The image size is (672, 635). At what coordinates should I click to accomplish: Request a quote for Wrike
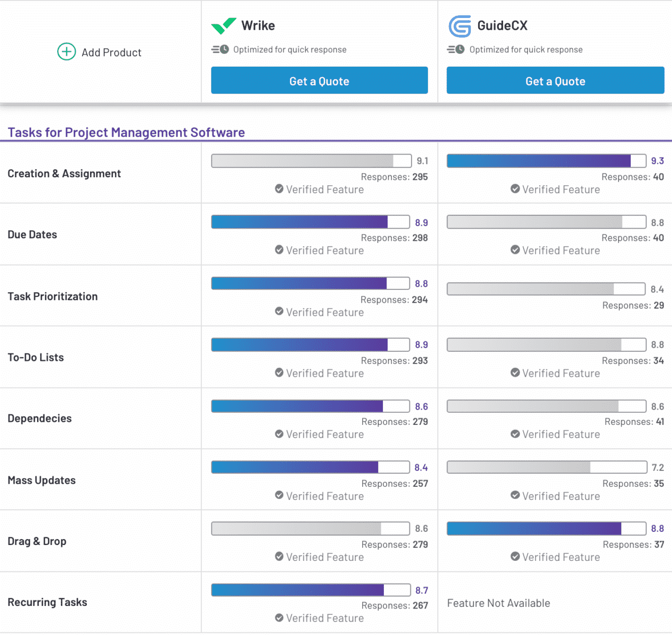point(319,80)
